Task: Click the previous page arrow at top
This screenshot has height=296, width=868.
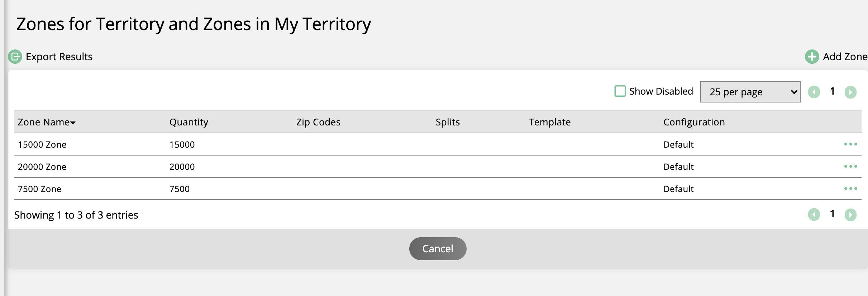Action: point(814,92)
